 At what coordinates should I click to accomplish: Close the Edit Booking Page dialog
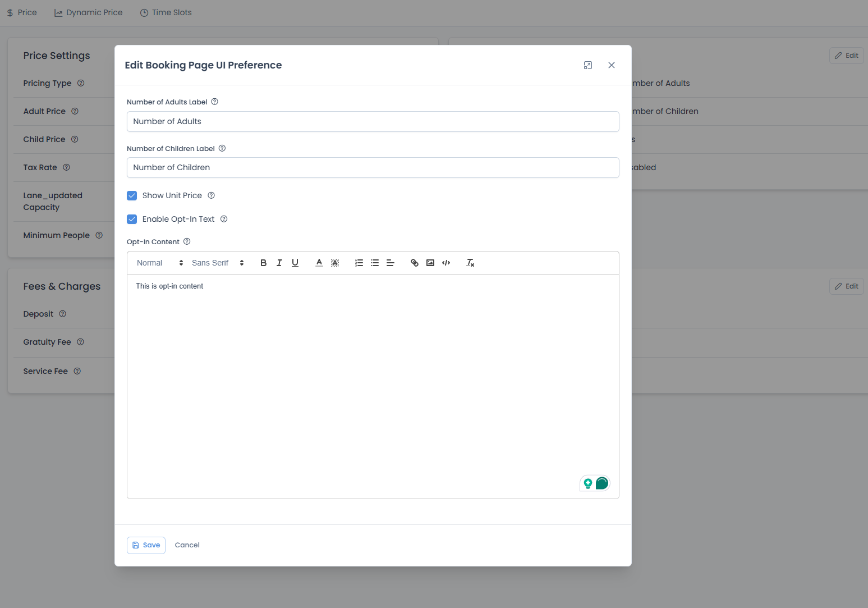(612, 65)
